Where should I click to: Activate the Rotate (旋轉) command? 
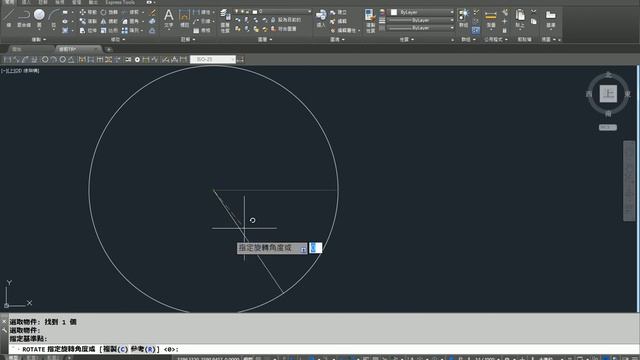109,12
